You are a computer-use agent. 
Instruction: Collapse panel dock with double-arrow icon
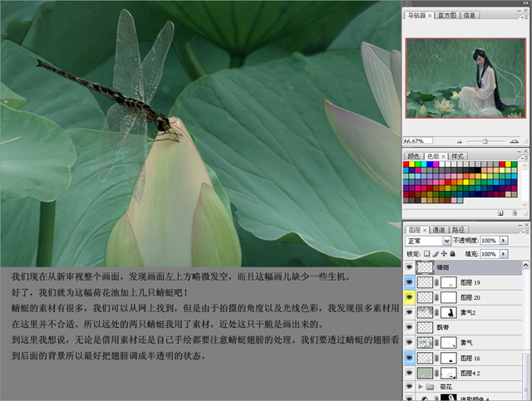tap(526, 2)
